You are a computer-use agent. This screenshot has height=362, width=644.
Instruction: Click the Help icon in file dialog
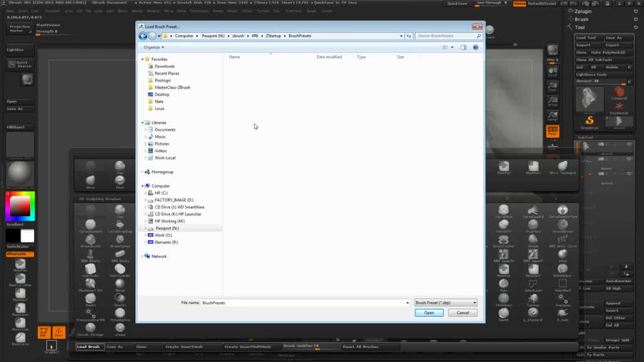pos(475,47)
